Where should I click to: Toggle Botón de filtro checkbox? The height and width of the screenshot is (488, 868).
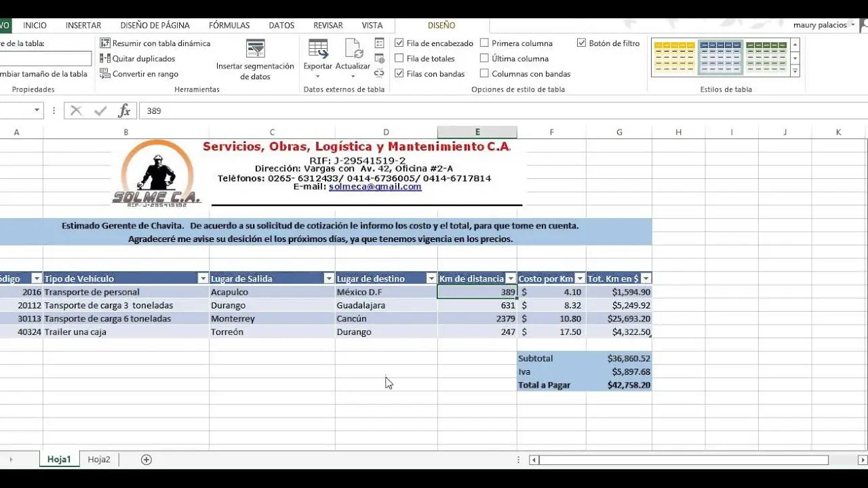pos(581,43)
